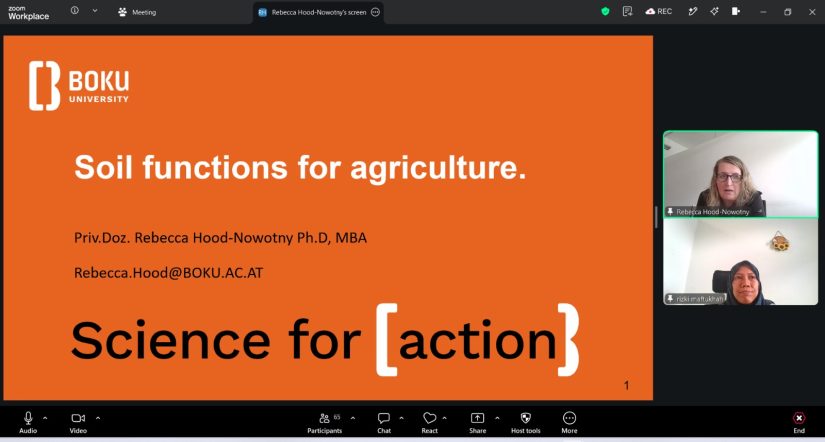The height and width of the screenshot is (442, 825).
Task: Click the presenter name line Priv.Doz. Rebecca Hood-Nowotny
Action: [x=220, y=238]
